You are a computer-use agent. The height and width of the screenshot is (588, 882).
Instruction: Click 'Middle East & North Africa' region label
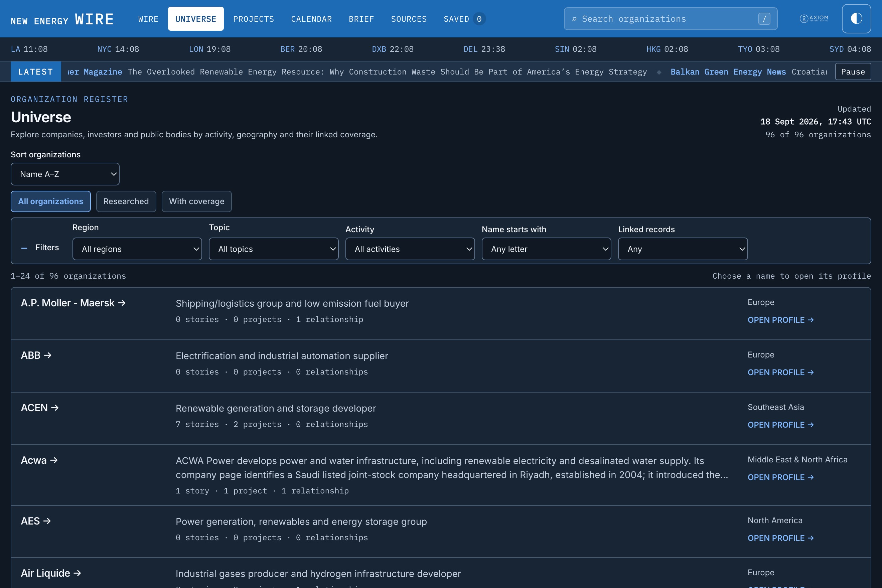click(797, 460)
